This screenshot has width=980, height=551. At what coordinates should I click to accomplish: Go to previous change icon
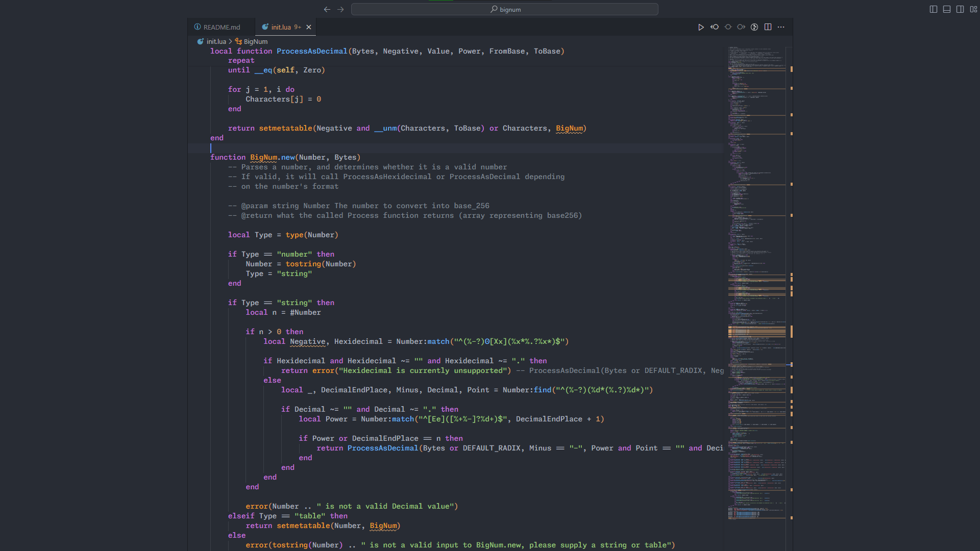(715, 27)
